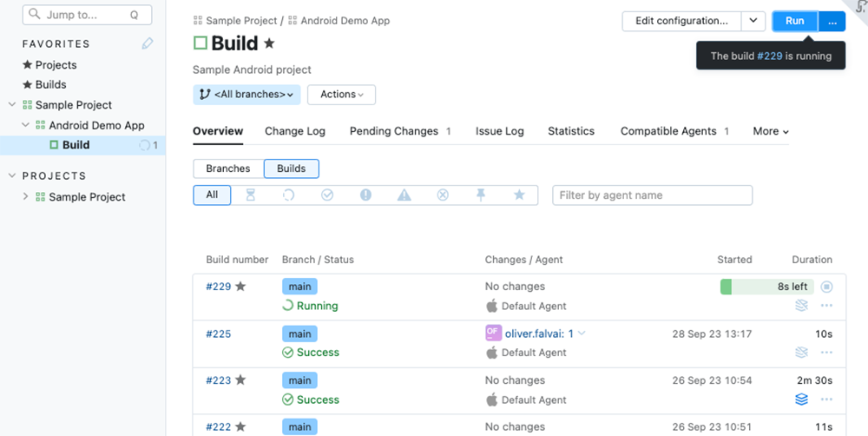Toggle favorite star next to Build title
The height and width of the screenshot is (436, 868).
(269, 43)
